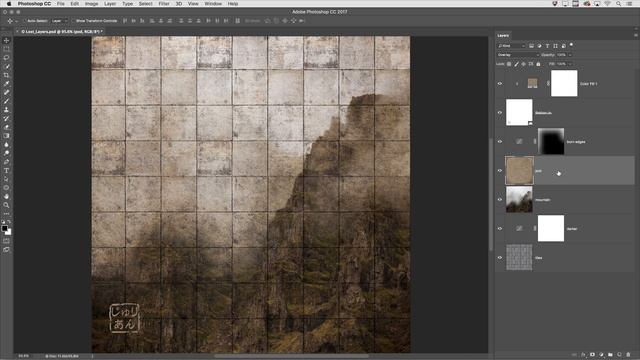Enable the Auto-Select checkbox
The image size is (640, 360).
point(25,21)
